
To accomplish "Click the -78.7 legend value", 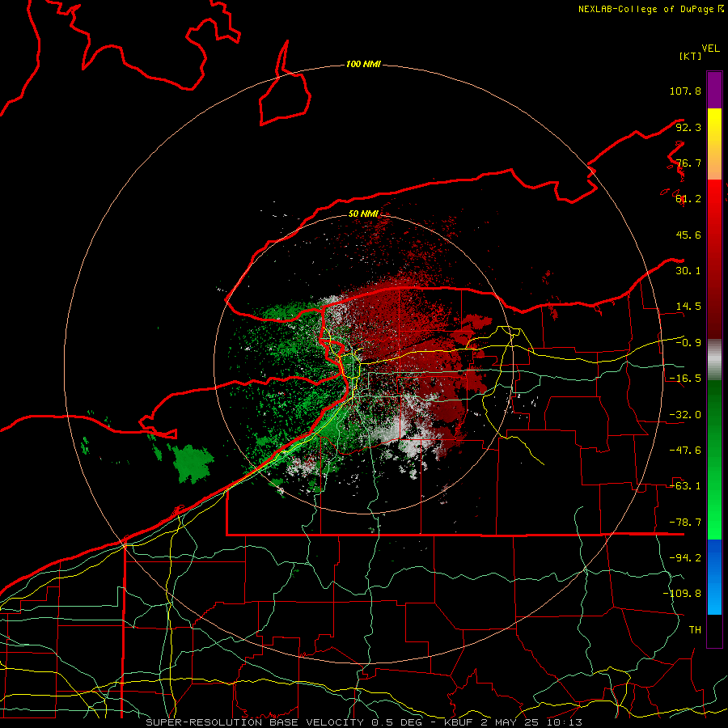I will (x=685, y=523).
